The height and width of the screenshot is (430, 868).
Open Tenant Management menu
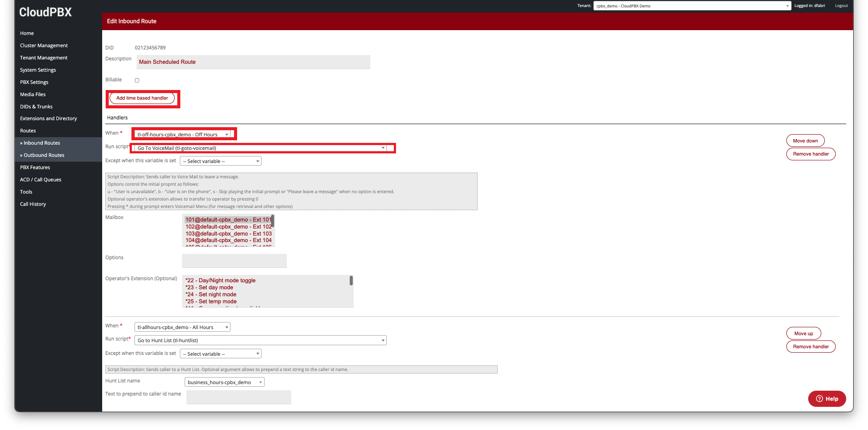44,58
